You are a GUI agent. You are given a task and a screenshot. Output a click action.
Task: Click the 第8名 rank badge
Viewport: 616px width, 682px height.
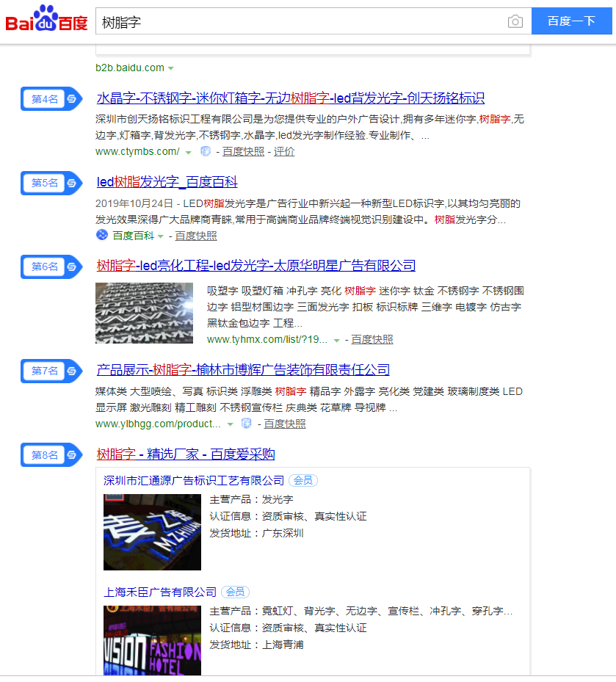[x=51, y=455]
